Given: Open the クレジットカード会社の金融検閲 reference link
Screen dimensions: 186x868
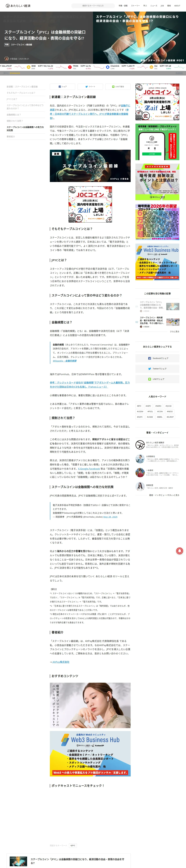Looking at the screenshot, I should [x=90, y=385].
